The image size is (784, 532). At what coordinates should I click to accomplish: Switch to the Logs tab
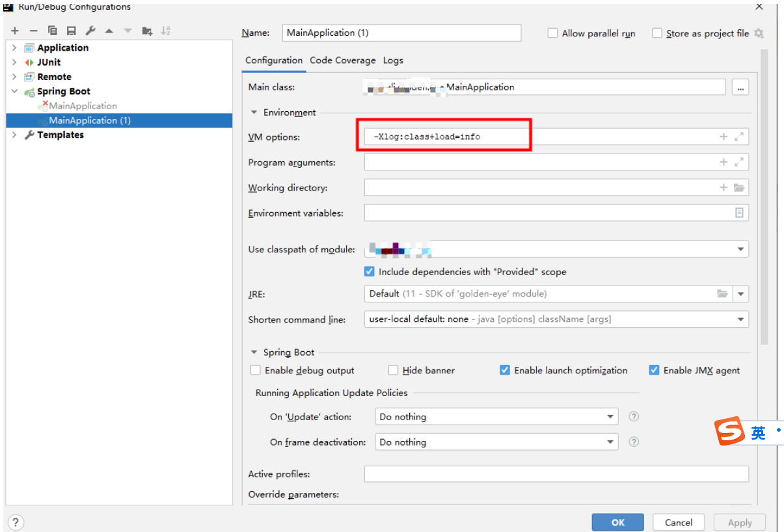click(393, 60)
